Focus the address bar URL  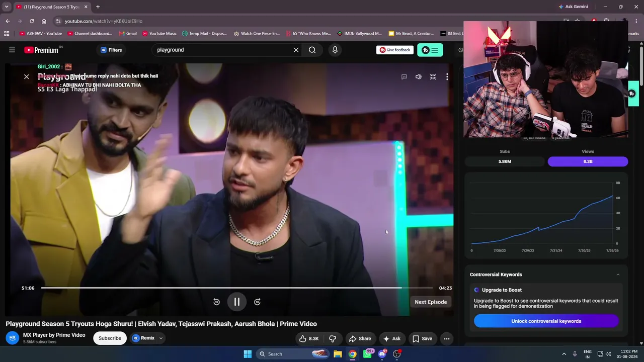(104, 21)
